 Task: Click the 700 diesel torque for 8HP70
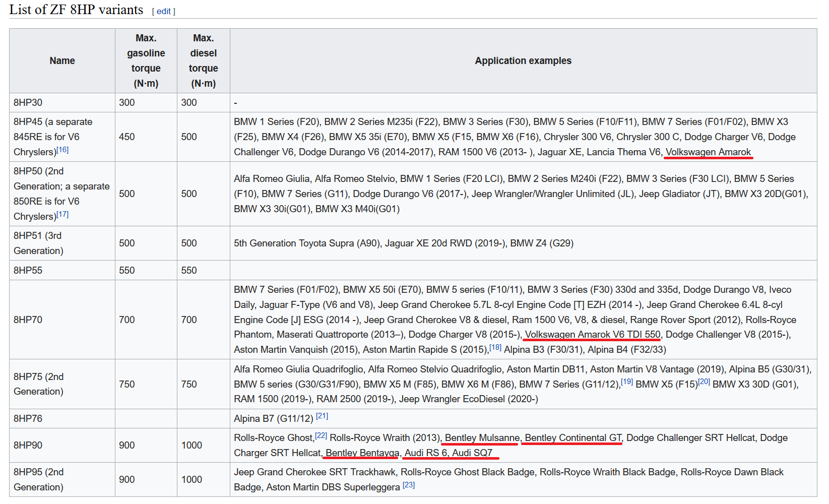189,320
